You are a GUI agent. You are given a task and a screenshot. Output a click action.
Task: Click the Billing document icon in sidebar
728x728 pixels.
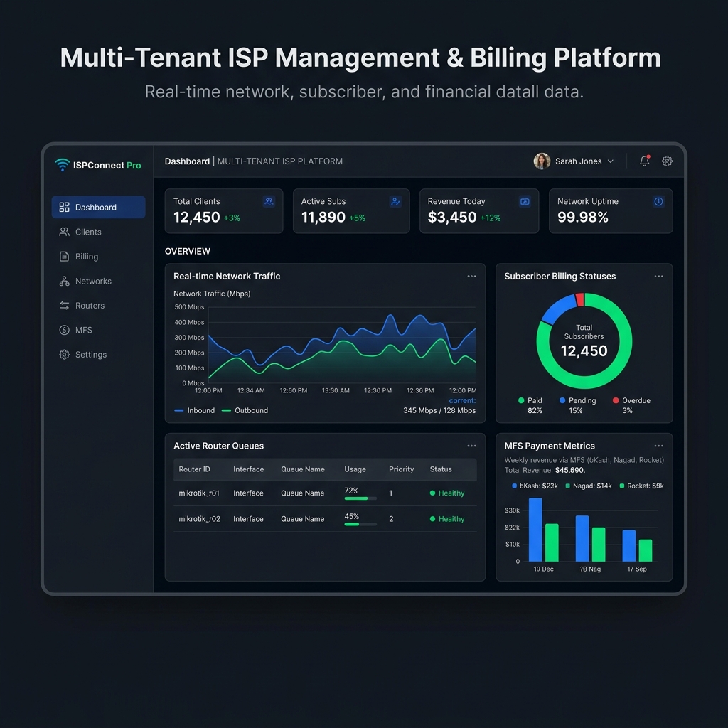tap(65, 256)
